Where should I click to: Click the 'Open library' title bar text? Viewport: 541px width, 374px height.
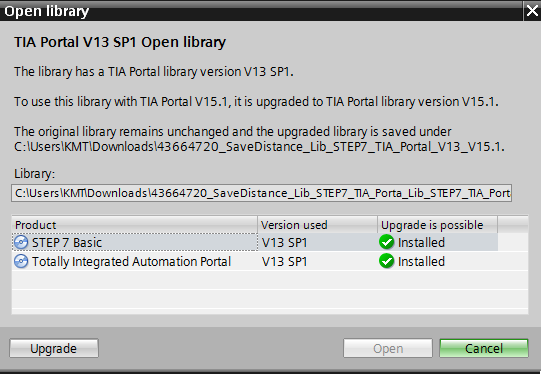pyautogui.click(x=47, y=11)
